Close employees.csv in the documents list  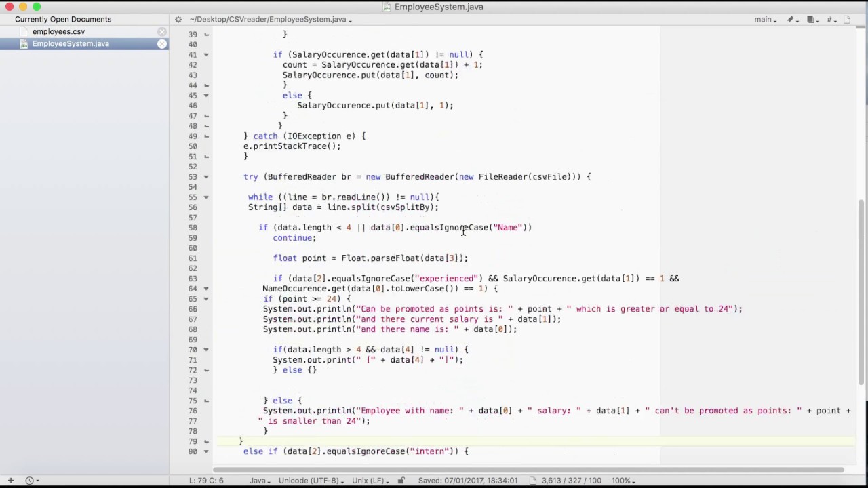pyautogui.click(x=162, y=32)
